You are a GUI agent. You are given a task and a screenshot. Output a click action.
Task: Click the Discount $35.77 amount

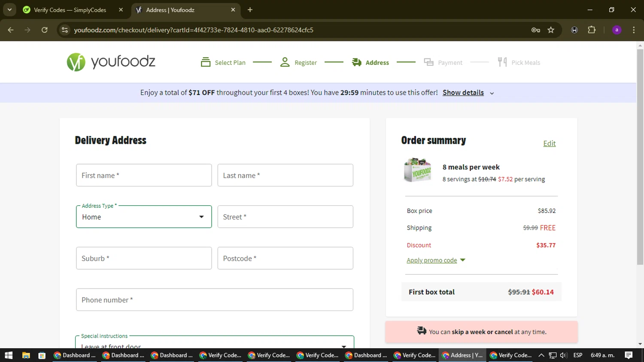pyautogui.click(x=546, y=245)
